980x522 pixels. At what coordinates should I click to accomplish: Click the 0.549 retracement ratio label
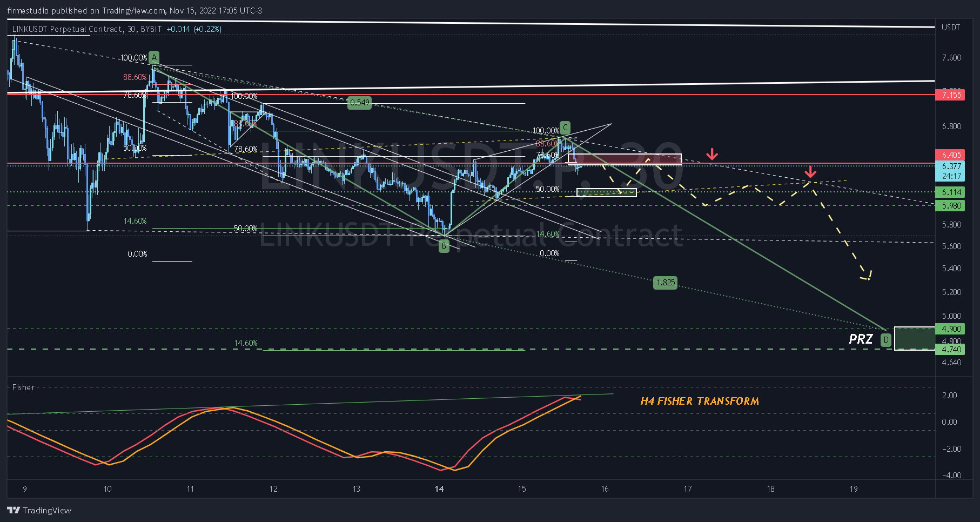click(360, 103)
